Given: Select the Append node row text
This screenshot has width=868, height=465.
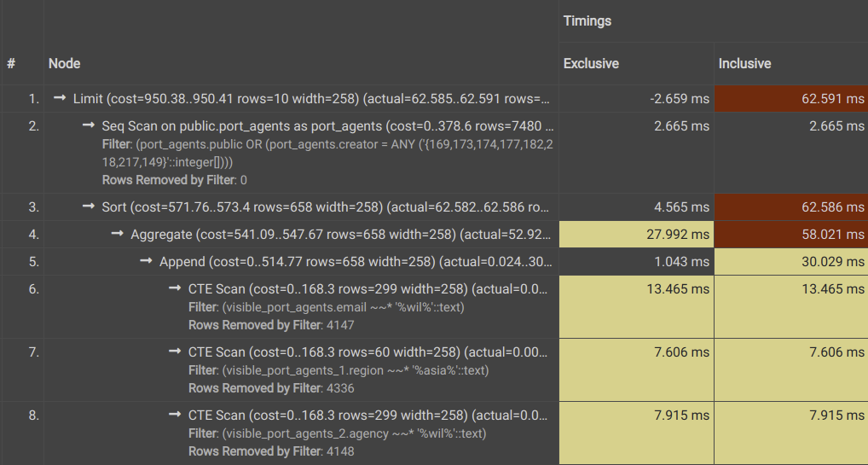Looking at the screenshot, I should (356, 262).
